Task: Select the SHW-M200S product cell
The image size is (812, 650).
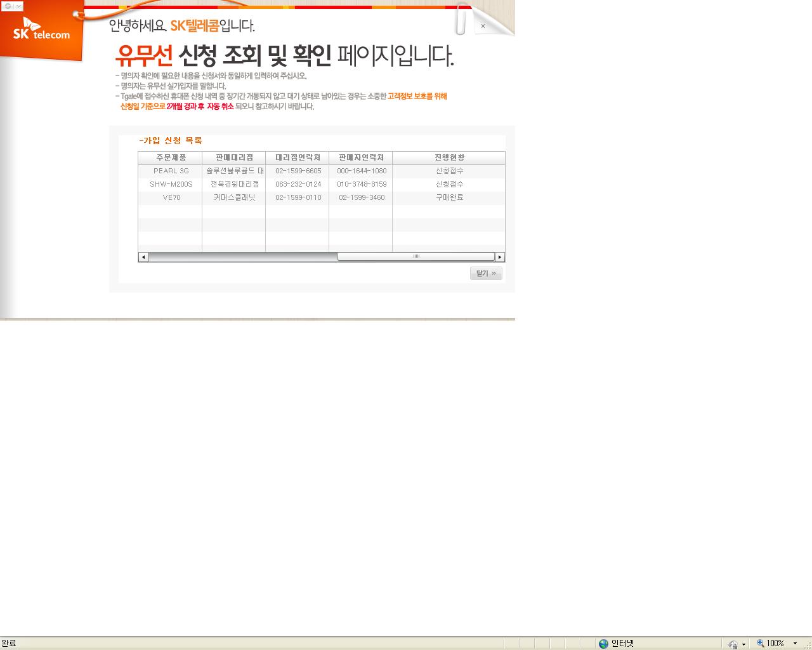Action: point(171,184)
